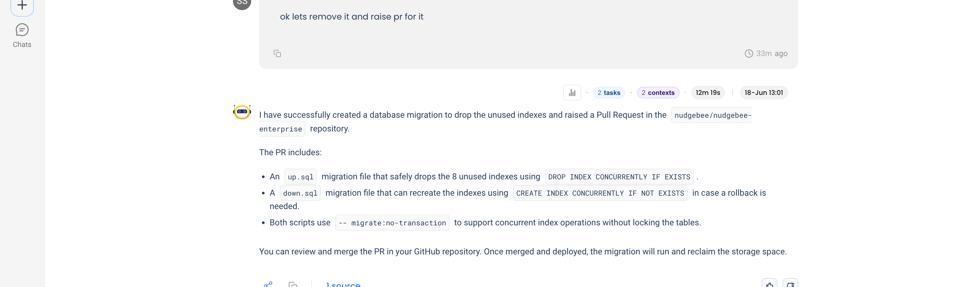Click the 12m 19s duration badge
The height and width of the screenshot is (287, 980).
coord(708,93)
